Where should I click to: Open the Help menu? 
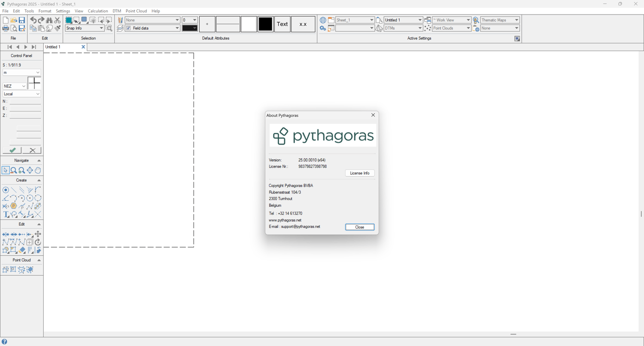pos(156,11)
